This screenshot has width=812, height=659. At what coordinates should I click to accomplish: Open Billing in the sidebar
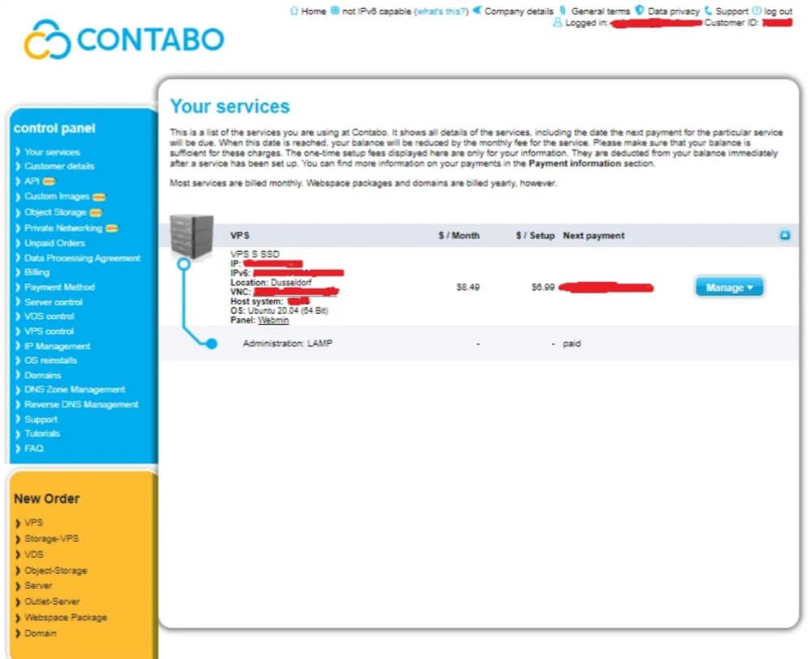[37, 273]
